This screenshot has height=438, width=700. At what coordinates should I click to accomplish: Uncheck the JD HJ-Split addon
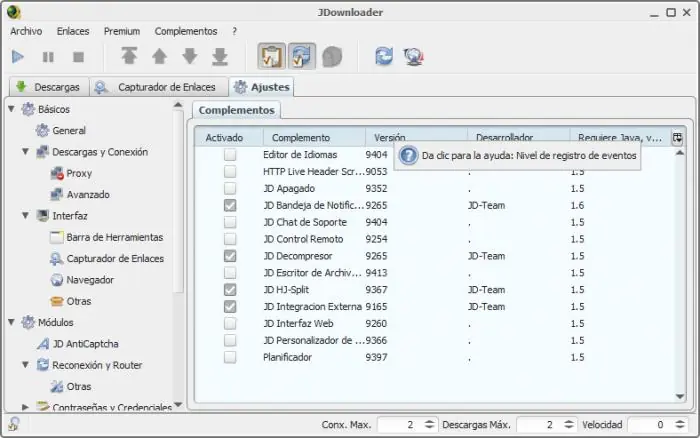point(230,290)
